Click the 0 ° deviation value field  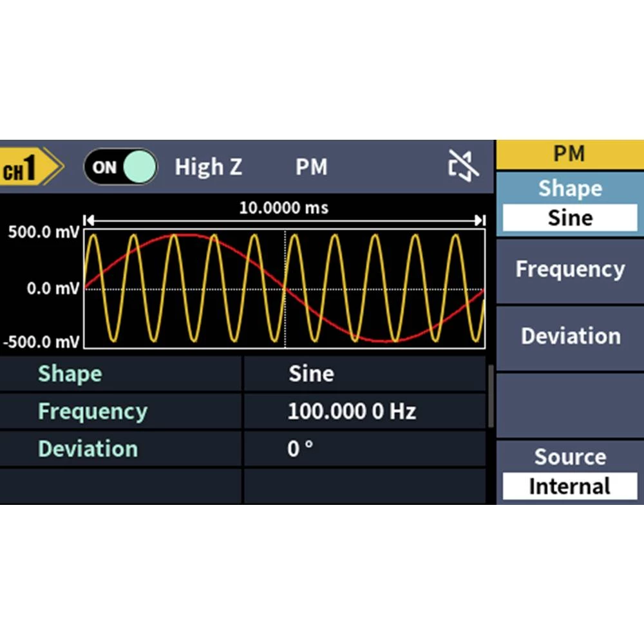click(300, 449)
